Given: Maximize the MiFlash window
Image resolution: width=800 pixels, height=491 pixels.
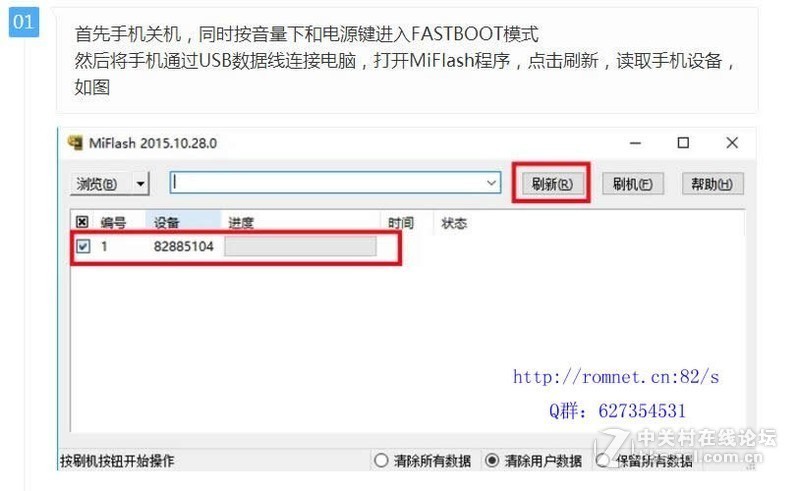Looking at the screenshot, I should (683, 143).
